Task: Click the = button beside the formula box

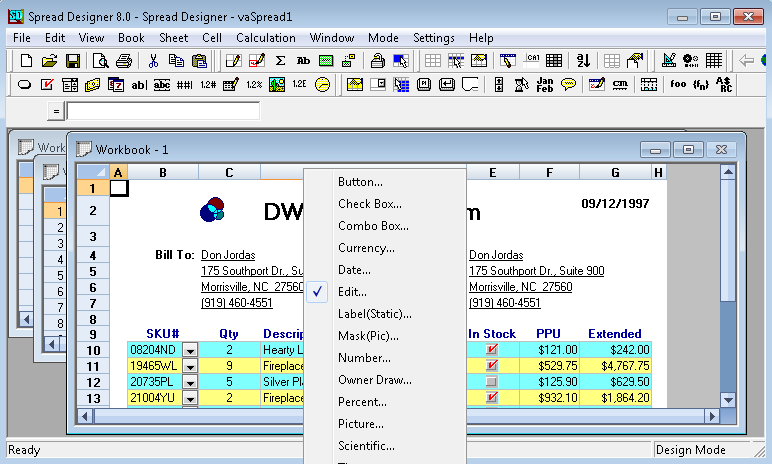Action: pos(56,111)
